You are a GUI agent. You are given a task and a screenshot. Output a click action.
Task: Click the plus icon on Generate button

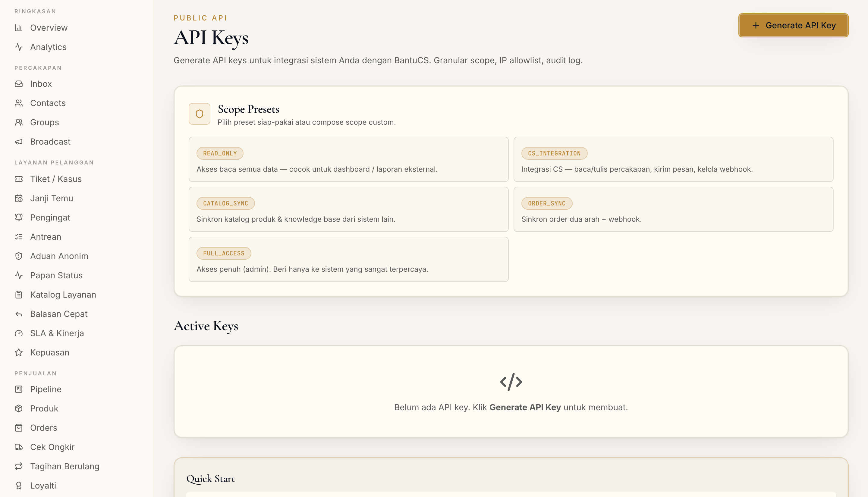pos(756,25)
